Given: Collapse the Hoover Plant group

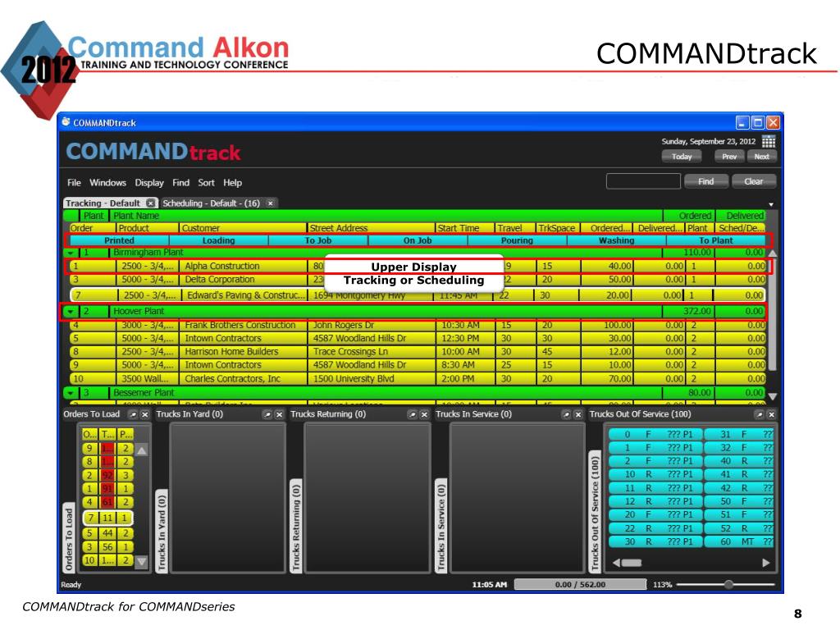Looking at the screenshot, I should pos(71,311).
